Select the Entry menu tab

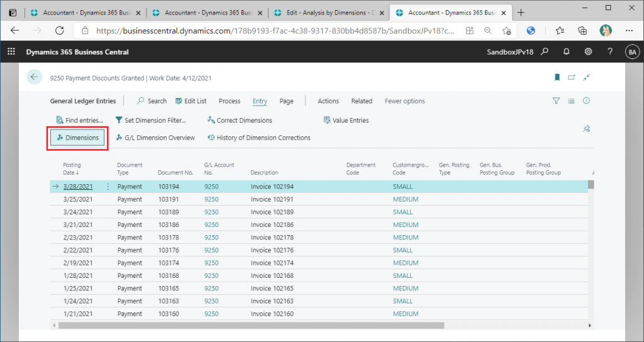[260, 101]
